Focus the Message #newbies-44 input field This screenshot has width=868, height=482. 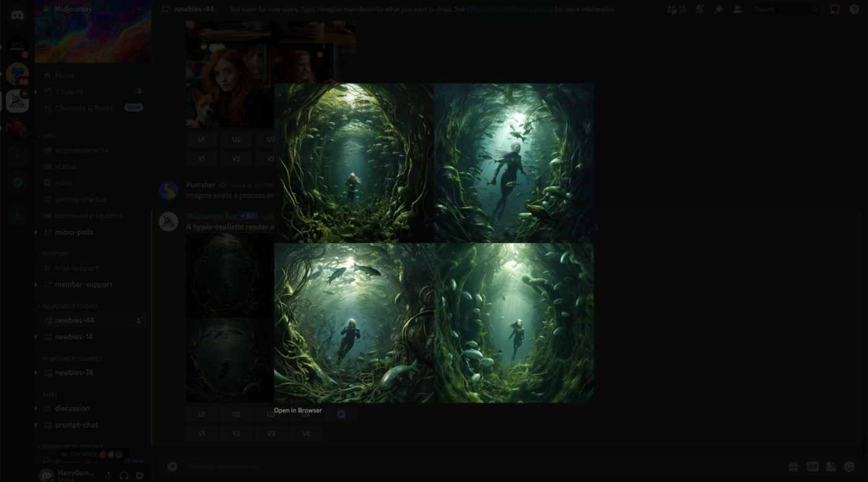coord(477,467)
